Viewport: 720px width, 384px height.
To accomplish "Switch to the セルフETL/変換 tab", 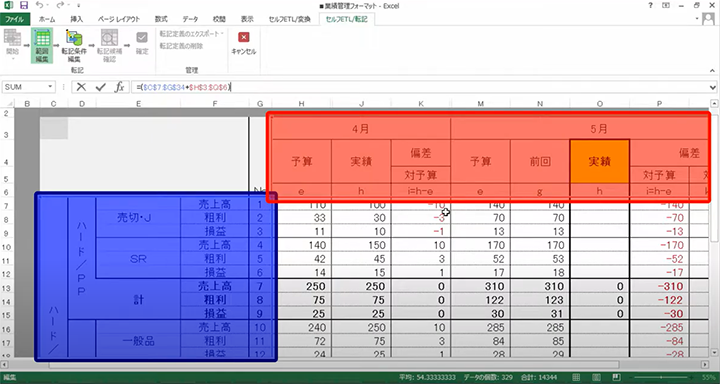I will coord(290,19).
